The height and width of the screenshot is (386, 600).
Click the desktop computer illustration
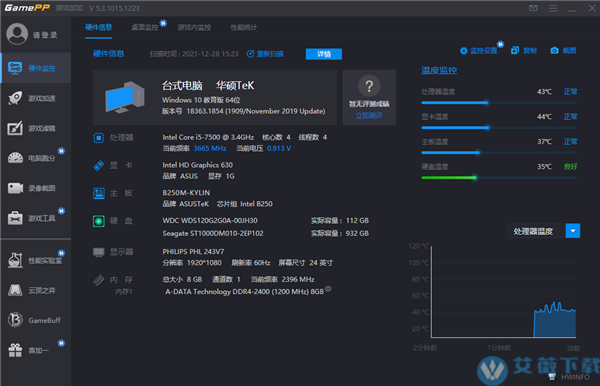click(125, 97)
